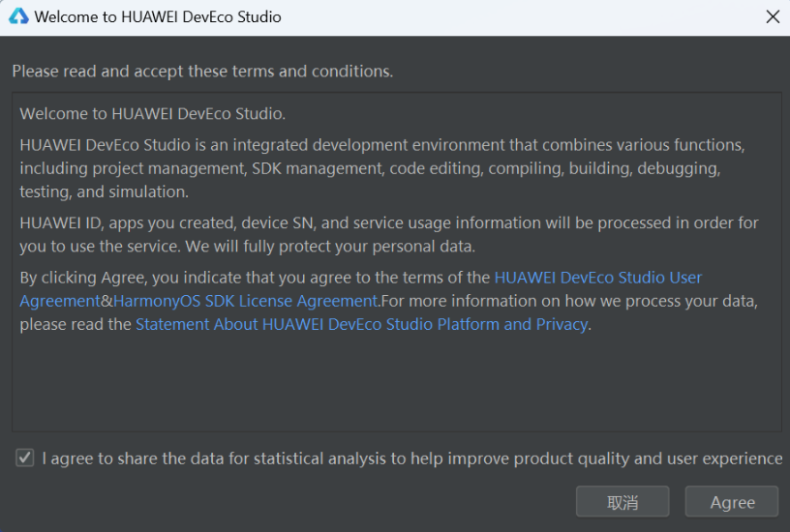Click the 'testing, and simulation.' line of text
This screenshot has height=532, width=790.
tap(105, 192)
